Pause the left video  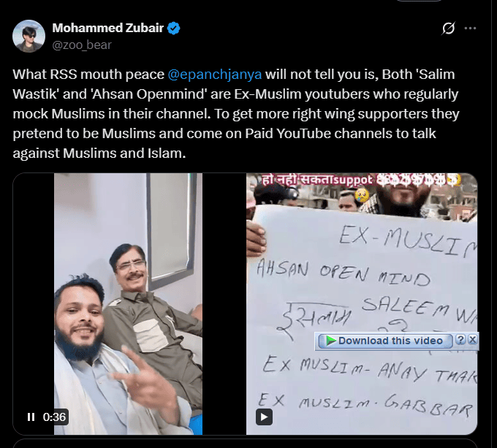31,417
